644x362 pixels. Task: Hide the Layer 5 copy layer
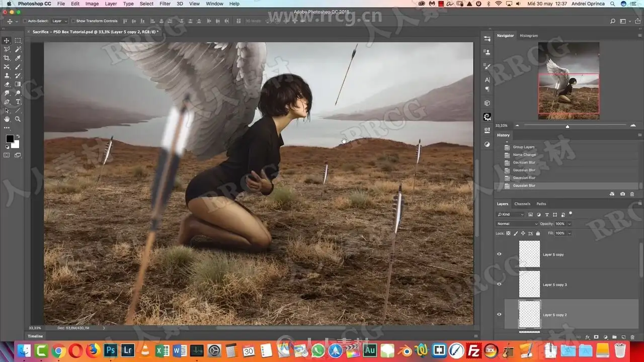[x=499, y=254]
